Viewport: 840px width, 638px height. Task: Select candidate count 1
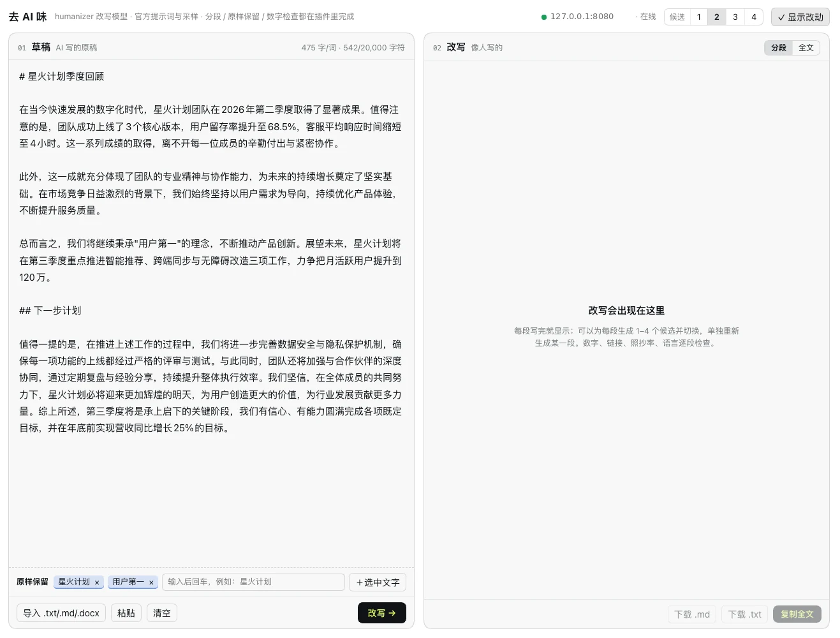pyautogui.click(x=699, y=17)
